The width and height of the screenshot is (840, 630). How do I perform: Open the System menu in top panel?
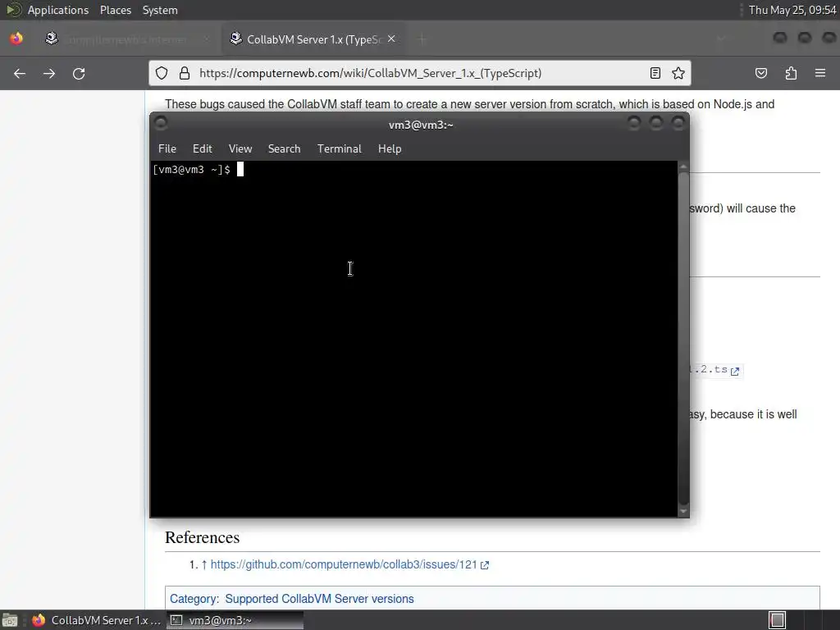tap(160, 10)
